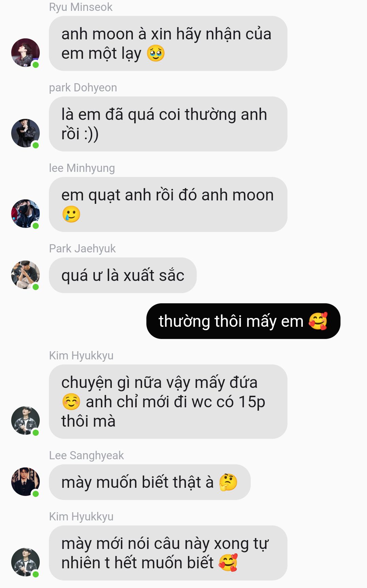
Task: View lee Minhyung's avatar photo
Action: (x=25, y=214)
